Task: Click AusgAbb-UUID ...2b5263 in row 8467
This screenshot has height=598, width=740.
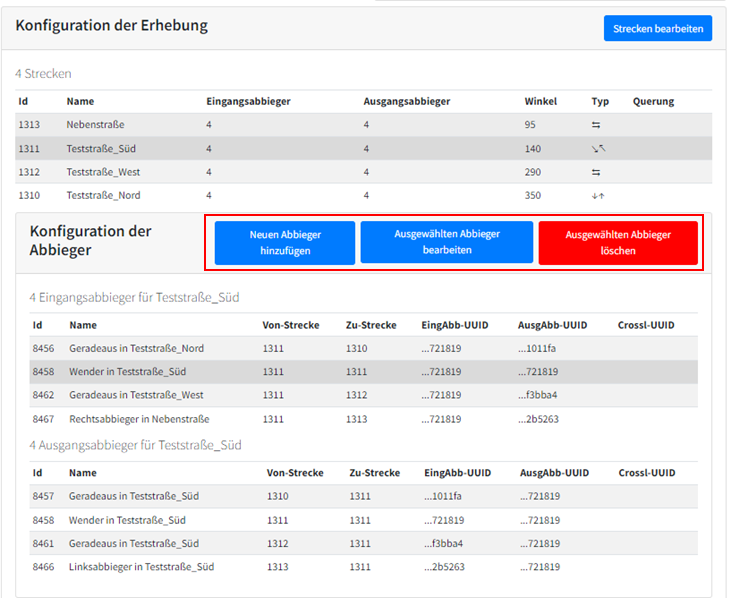Action: [x=538, y=419]
